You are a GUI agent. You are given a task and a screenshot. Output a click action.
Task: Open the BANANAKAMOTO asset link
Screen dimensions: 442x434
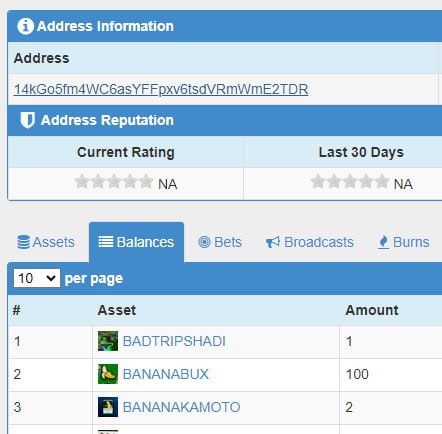pyautogui.click(x=181, y=407)
